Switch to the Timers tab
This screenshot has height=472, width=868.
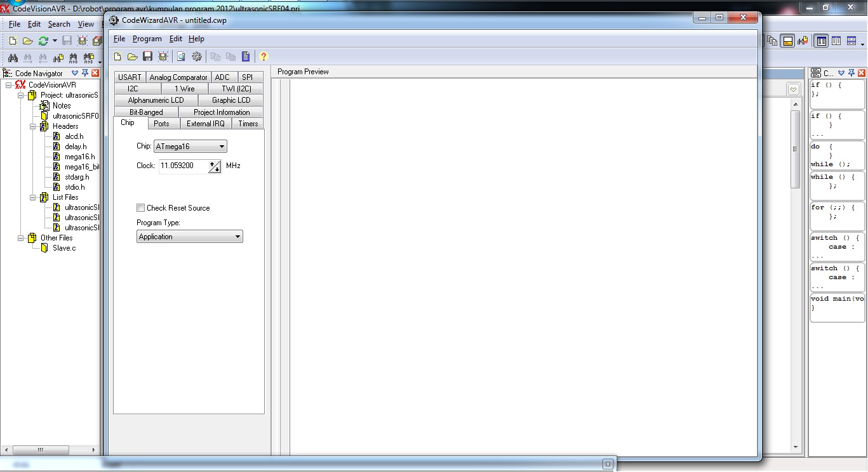248,124
